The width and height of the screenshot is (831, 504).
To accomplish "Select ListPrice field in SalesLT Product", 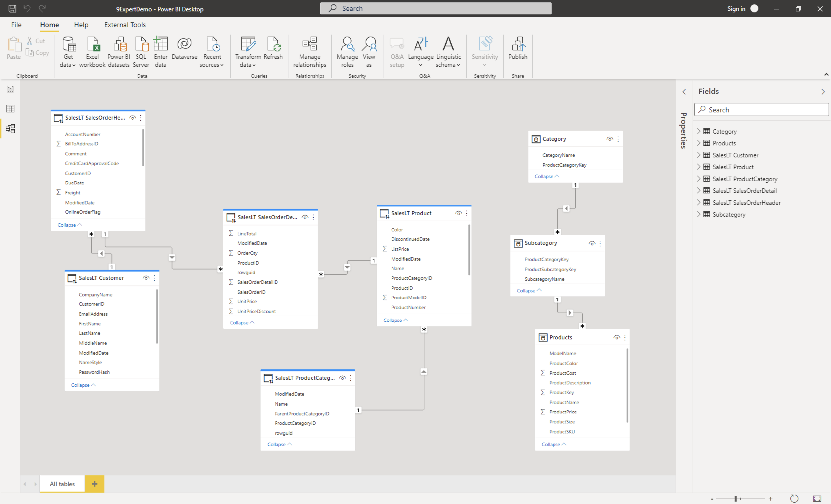I will tap(400, 249).
